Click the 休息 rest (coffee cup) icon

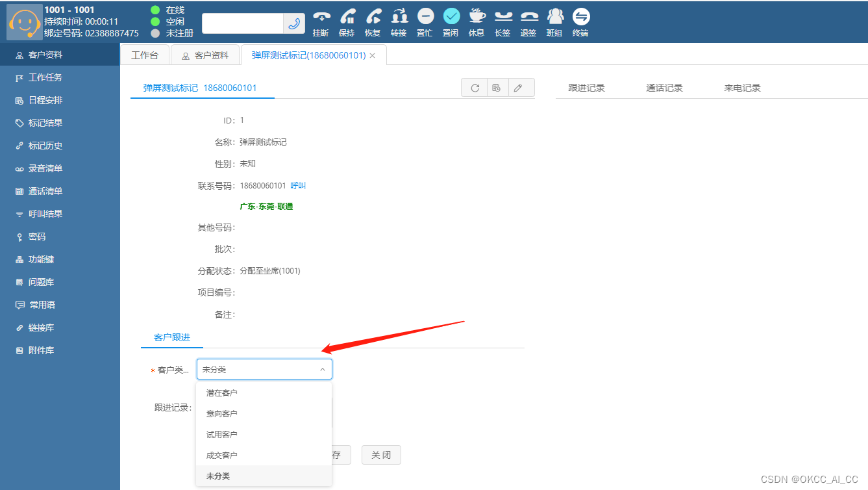point(477,18)
